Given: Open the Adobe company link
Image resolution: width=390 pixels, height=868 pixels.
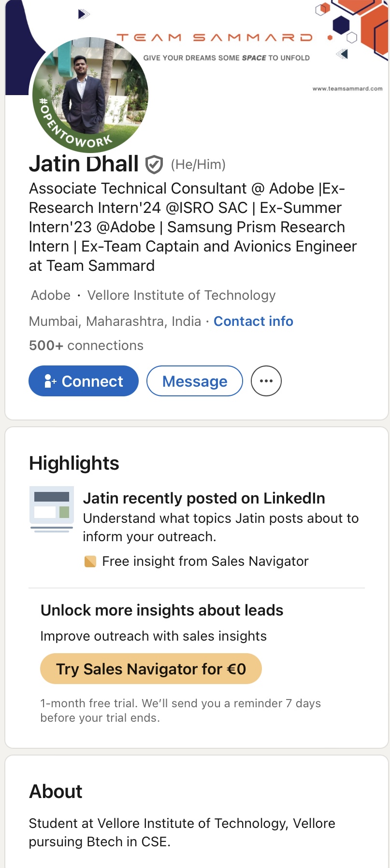Looking at the screenshot, I should 51,295.
